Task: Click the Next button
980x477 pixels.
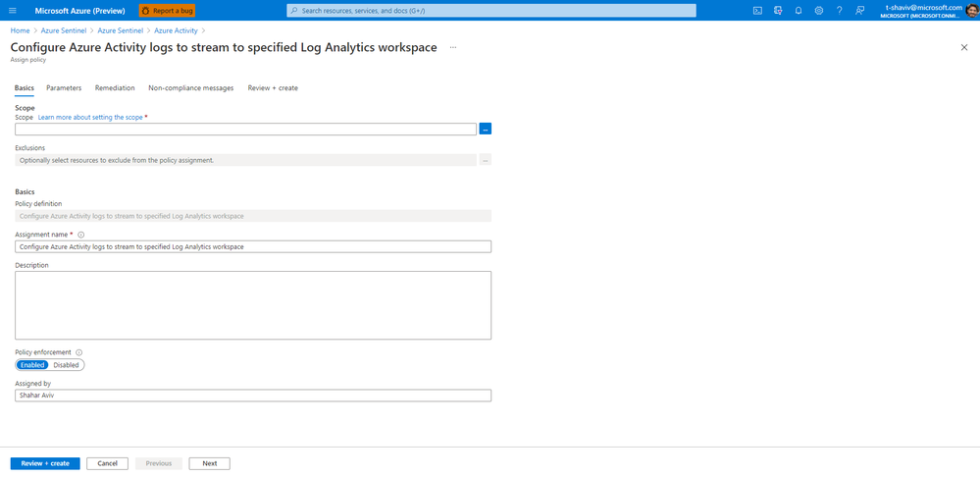Action: pos(209,463)
